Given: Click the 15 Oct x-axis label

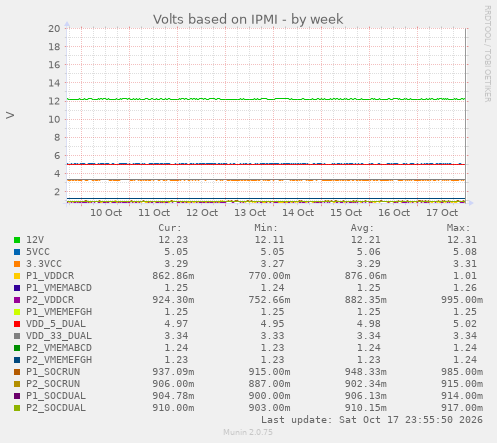Looking at the screenshot, I should [x=346, y=213].
